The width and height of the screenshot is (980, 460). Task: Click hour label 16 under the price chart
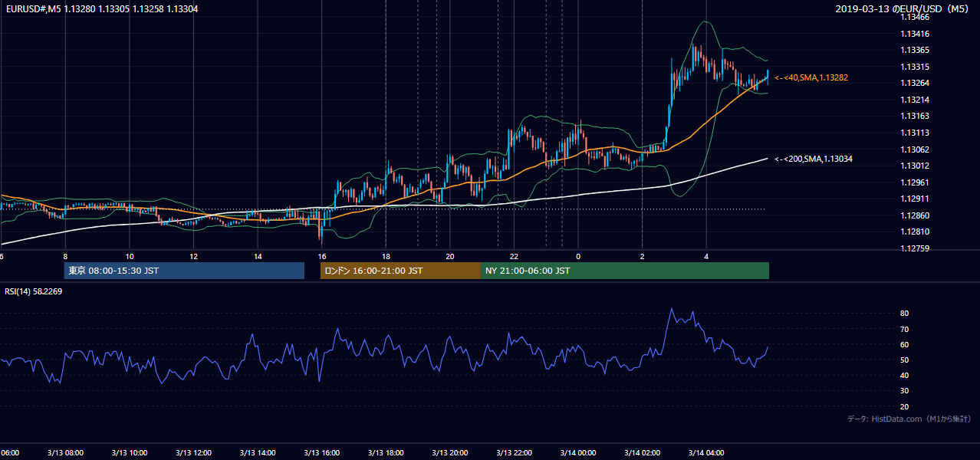(322, 256)
